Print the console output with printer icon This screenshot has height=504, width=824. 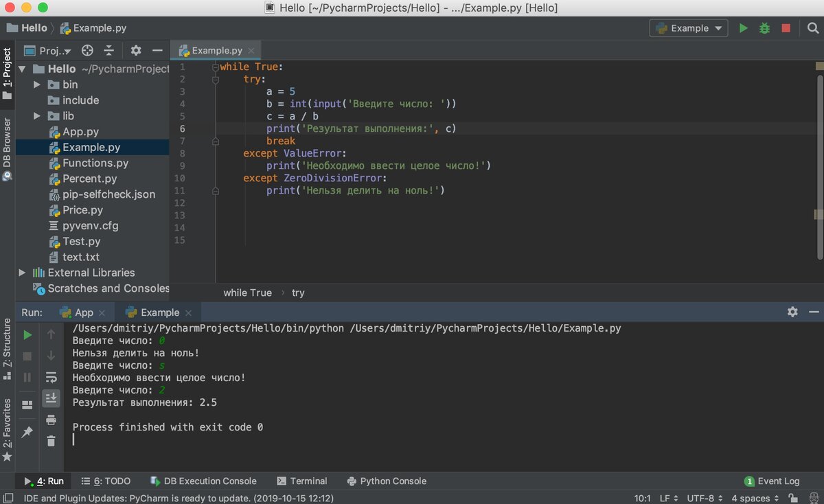tap(51, 420)
